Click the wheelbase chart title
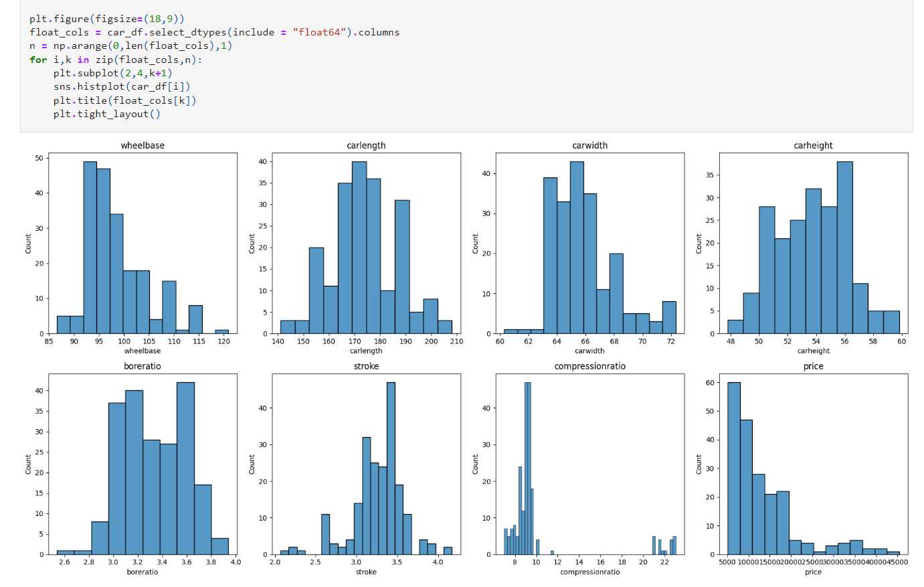The height and width of the screenshot is (587, 924). (143, 145)
